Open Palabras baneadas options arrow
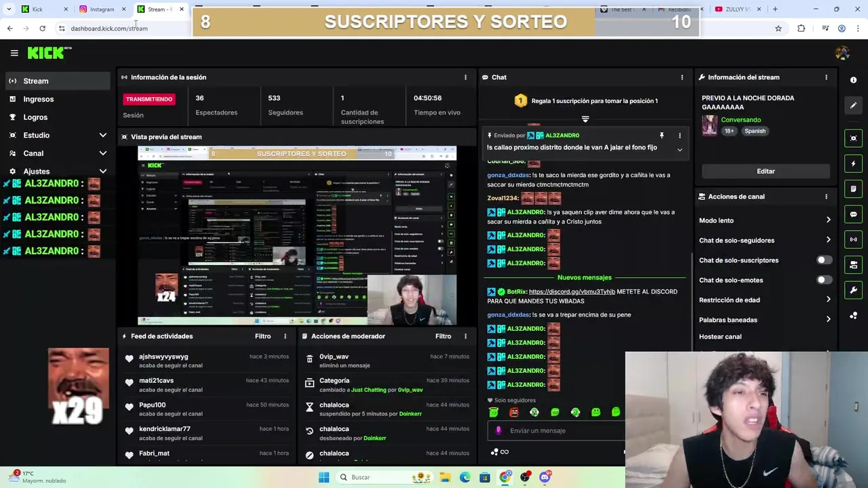Image resolution: width=868 pixels, height=488 pixels. (x=828, y=319)
